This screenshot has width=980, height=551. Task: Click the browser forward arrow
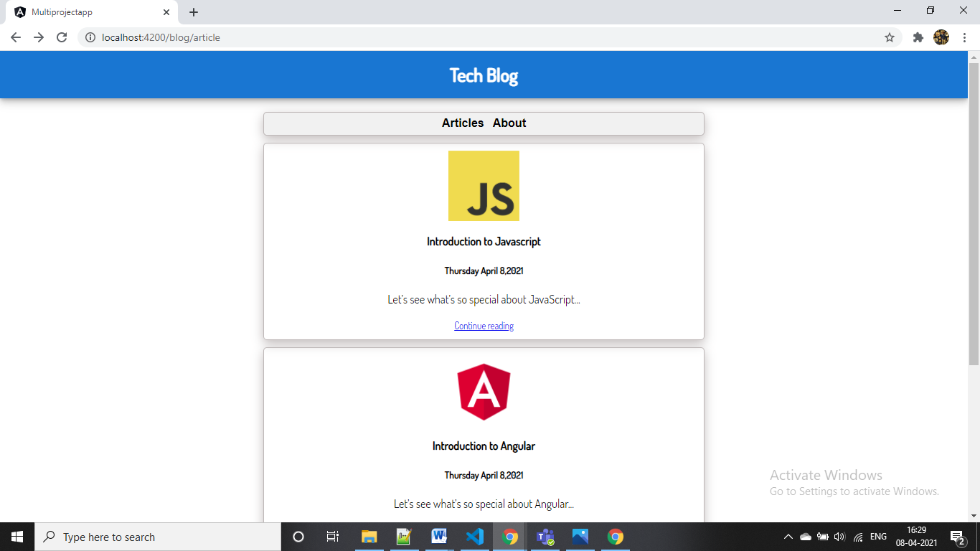[39, 37]
